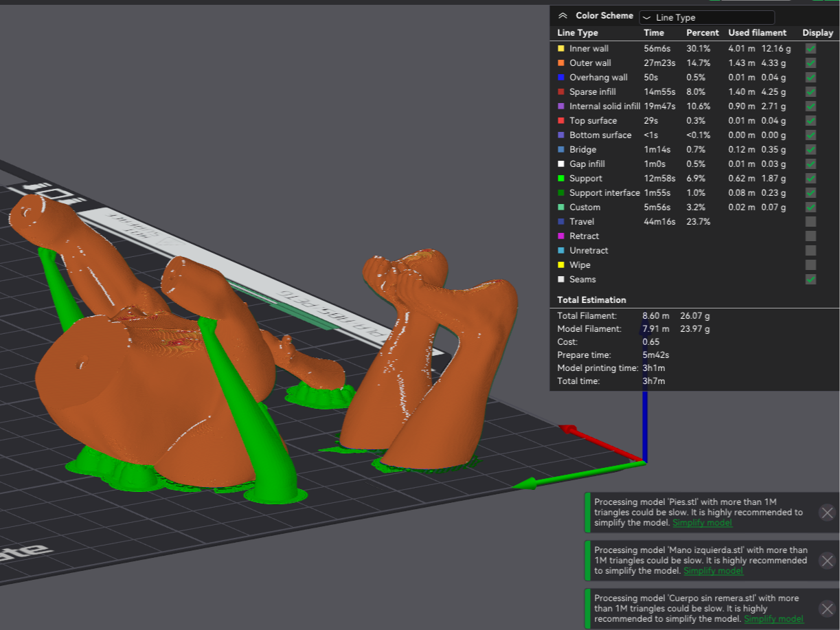Click the Travel row label
The image size is (840, 630).
coord(582,221)
